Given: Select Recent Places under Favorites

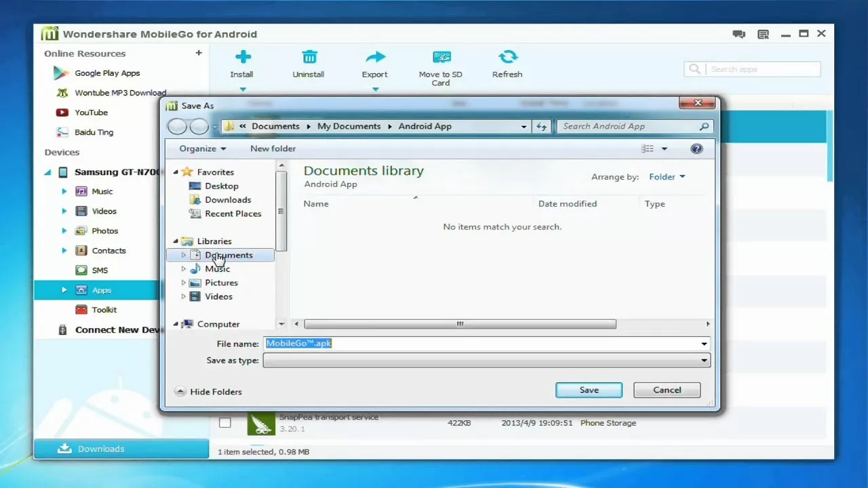Looking at the screenshot, I should click(x=233, y=213).
